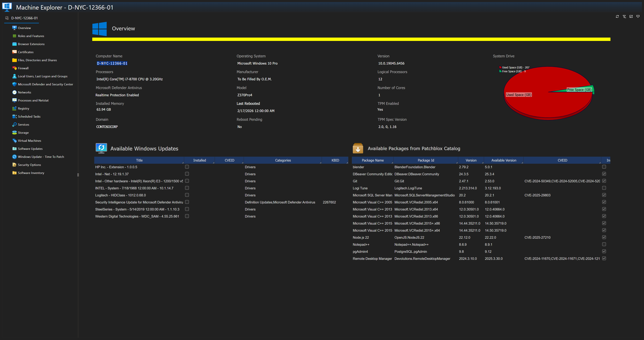Collapse the navigation sidebar panel handle

(78, 175)
